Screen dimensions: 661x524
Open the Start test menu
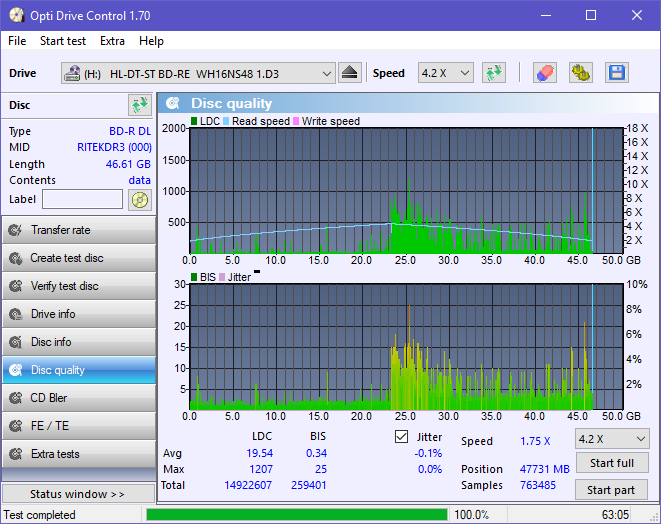point(63,41)
